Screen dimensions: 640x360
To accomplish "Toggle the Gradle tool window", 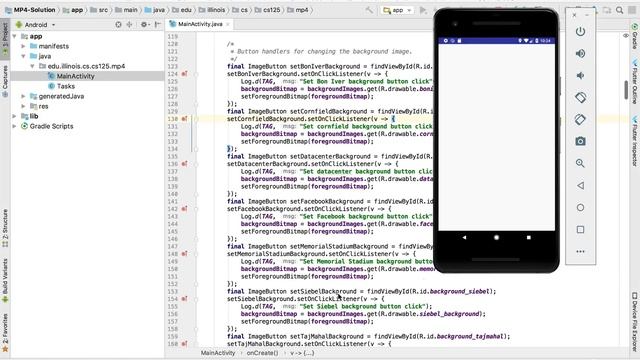I will pyautogui.click(x=635, y=35).
